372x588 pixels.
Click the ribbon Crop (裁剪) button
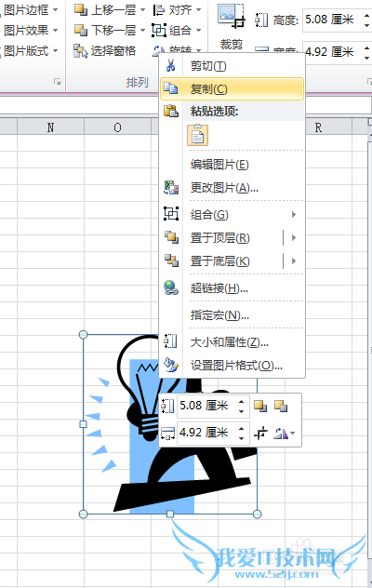click(x=231, y=27)
